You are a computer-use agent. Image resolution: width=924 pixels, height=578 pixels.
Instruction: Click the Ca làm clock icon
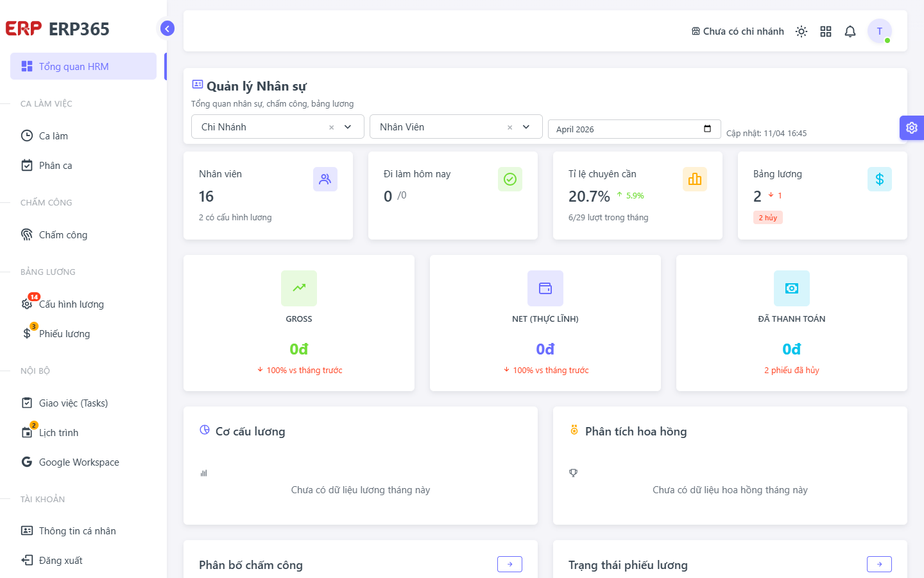pos(27,136)
